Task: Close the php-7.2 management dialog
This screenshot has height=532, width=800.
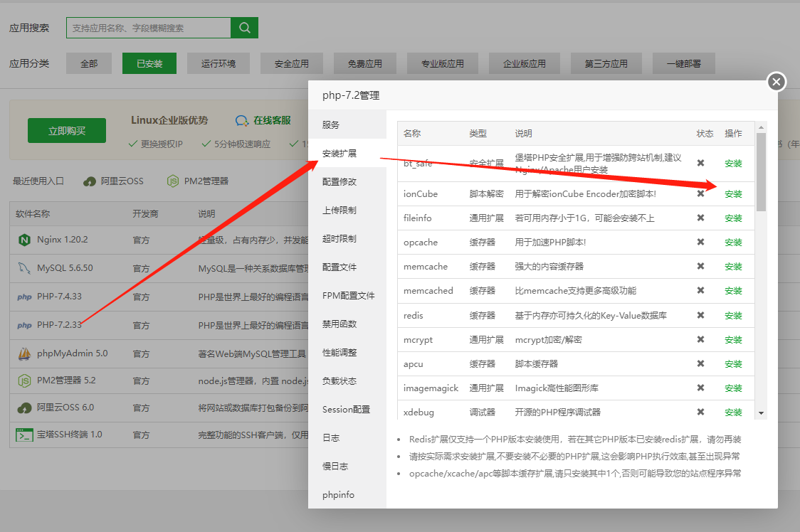Action: 776,82
